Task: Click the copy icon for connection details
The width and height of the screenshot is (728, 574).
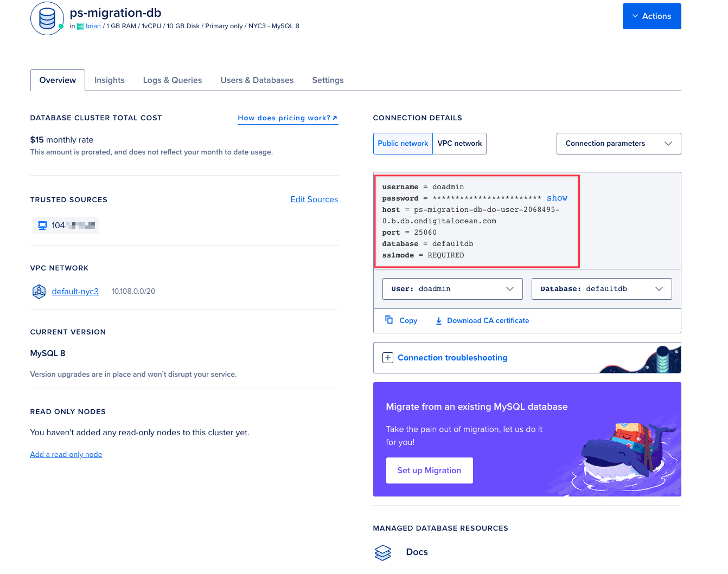Action: pyautogui.click(x=388, y=320)
